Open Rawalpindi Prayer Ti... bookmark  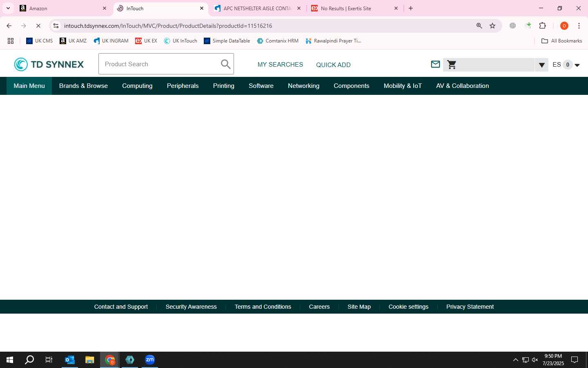click(x=333, y=41)
